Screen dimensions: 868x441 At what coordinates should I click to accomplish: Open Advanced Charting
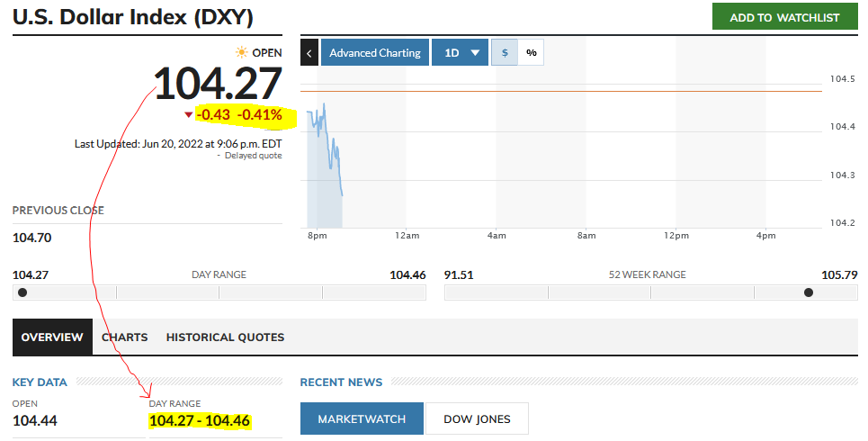click(x=375, y=52)
